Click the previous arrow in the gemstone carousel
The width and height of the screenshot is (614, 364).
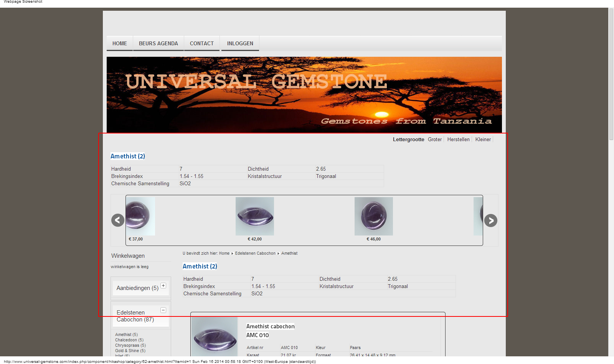[118, 220]
